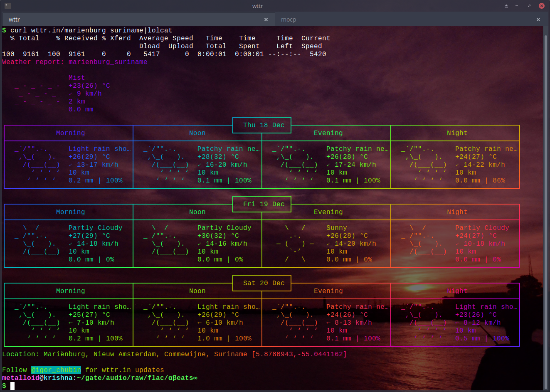This screenshot has height=392, width=550.
Task: Click the cursor at the bottom prompt
Action: (12, 386)
